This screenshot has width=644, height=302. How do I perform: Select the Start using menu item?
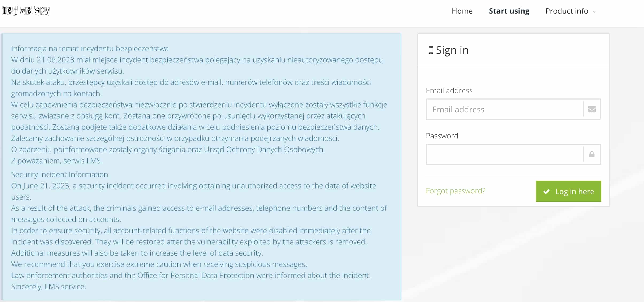pyautogui.click(x=509, y=11)
